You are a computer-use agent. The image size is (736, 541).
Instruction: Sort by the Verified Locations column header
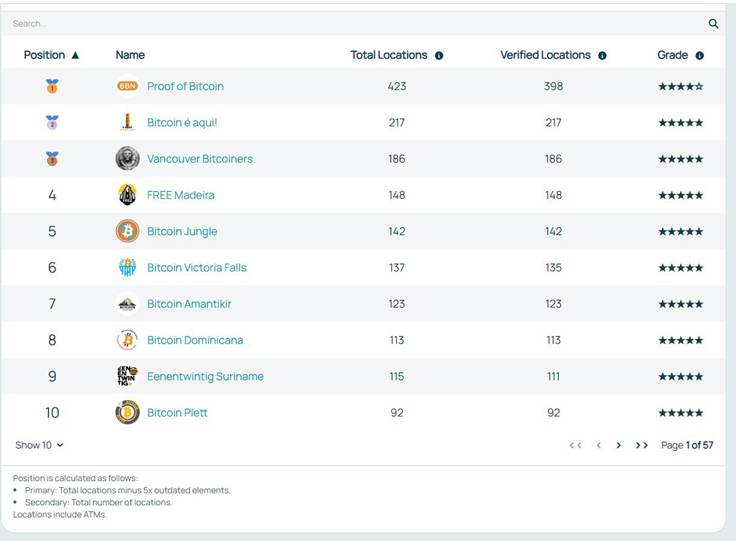pos(545,55)
